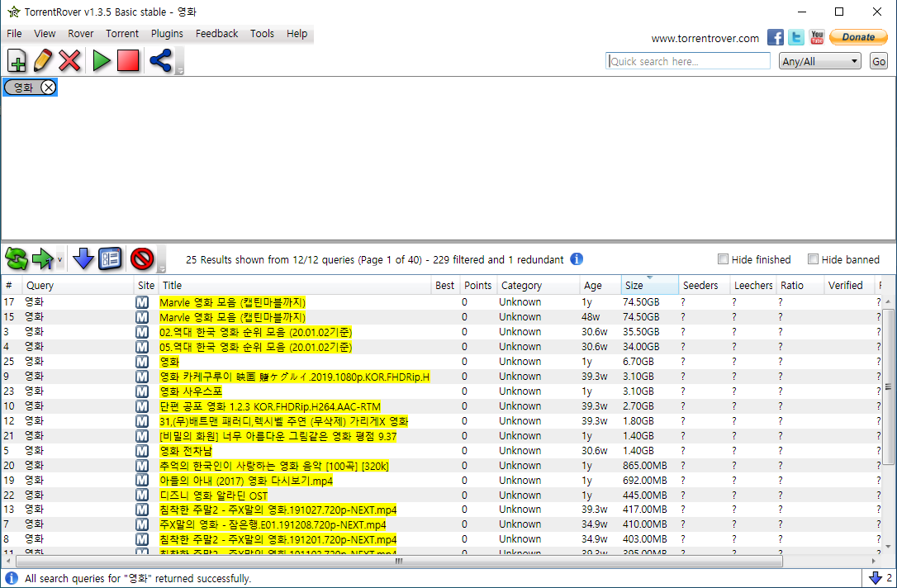Show results info via blue info icon
Viewport: 897px width, 588px height.
[577, 259]
